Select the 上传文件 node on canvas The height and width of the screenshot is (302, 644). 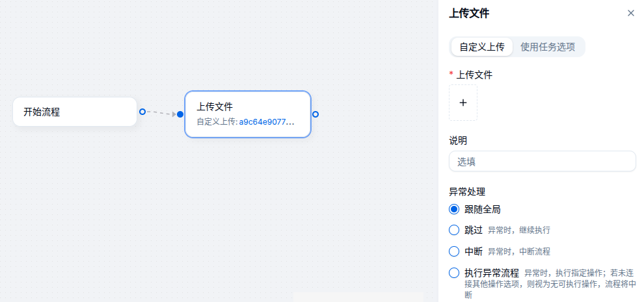point(247,107)
